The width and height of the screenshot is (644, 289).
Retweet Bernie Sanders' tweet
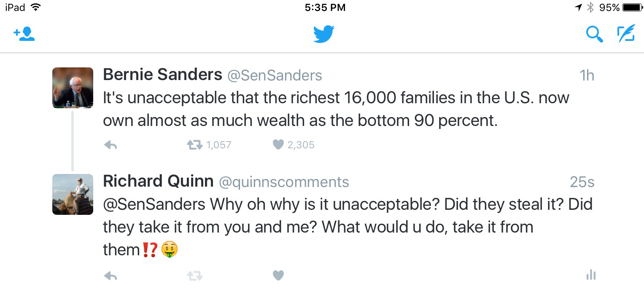[x=195, y=145]
